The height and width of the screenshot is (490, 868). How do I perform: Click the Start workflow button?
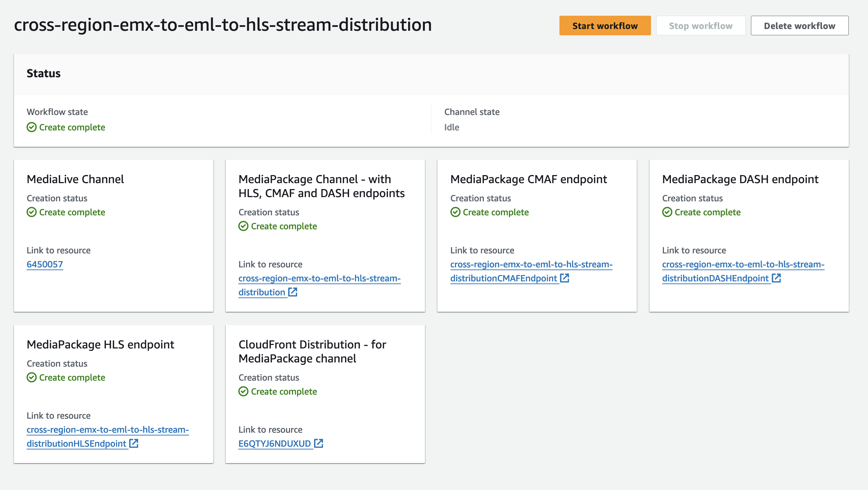pos(605,26)
